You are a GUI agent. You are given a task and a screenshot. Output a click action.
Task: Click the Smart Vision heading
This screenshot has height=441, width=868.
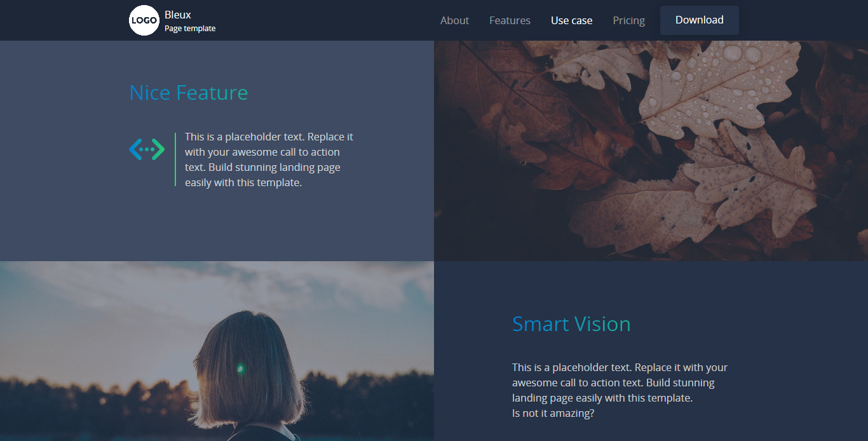tap(571, 324)
